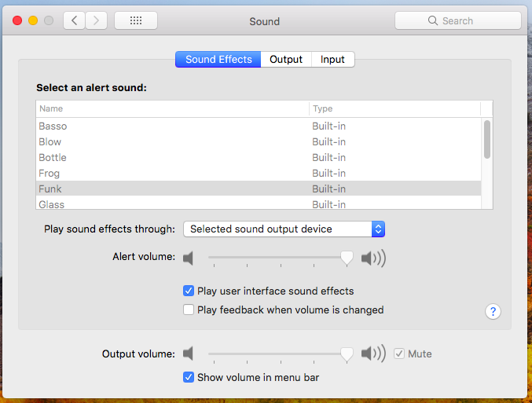This screenshot has width=532, height=403.
Task: Enable Play feedback when volume is changed
Action: pos(189,310)
